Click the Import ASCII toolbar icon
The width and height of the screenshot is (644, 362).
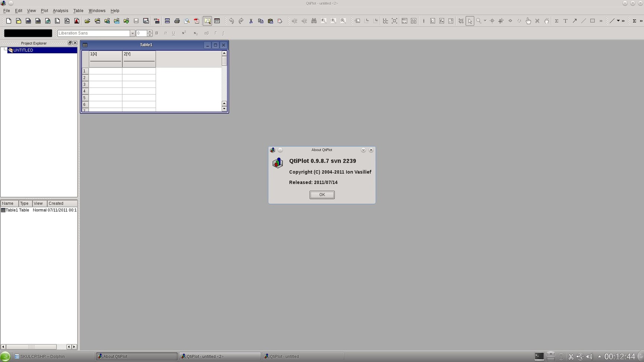coord(157,21)
